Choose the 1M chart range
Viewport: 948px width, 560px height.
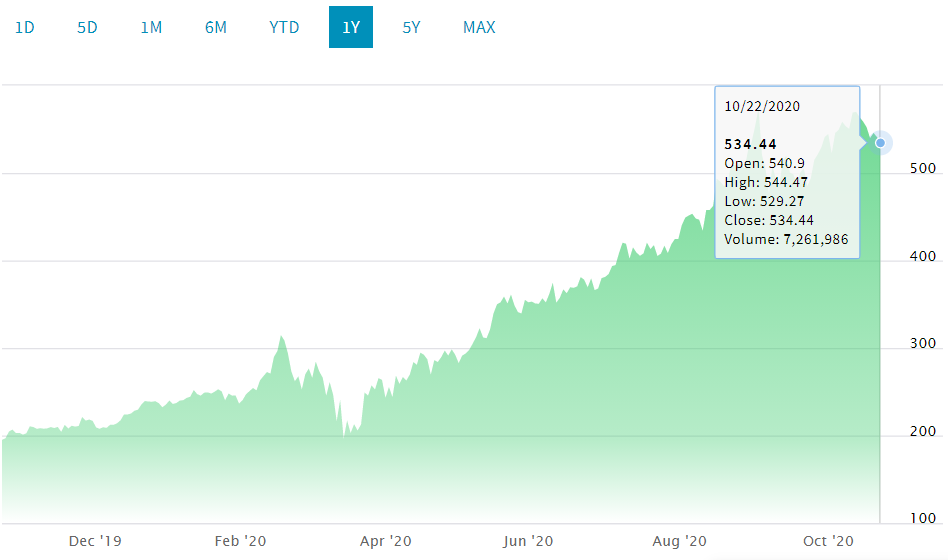click(x=151, y=27)
